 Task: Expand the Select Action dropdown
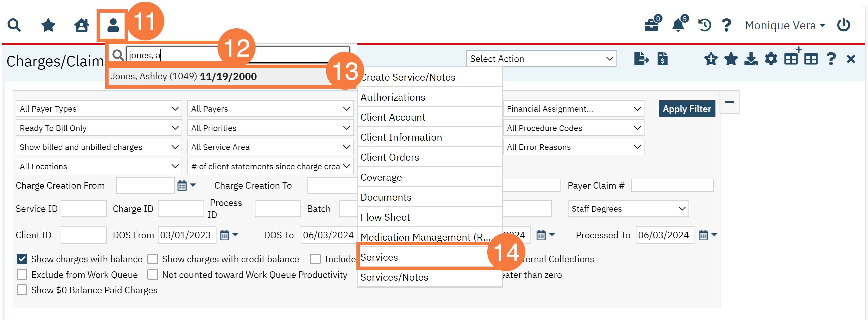(541, 59)
